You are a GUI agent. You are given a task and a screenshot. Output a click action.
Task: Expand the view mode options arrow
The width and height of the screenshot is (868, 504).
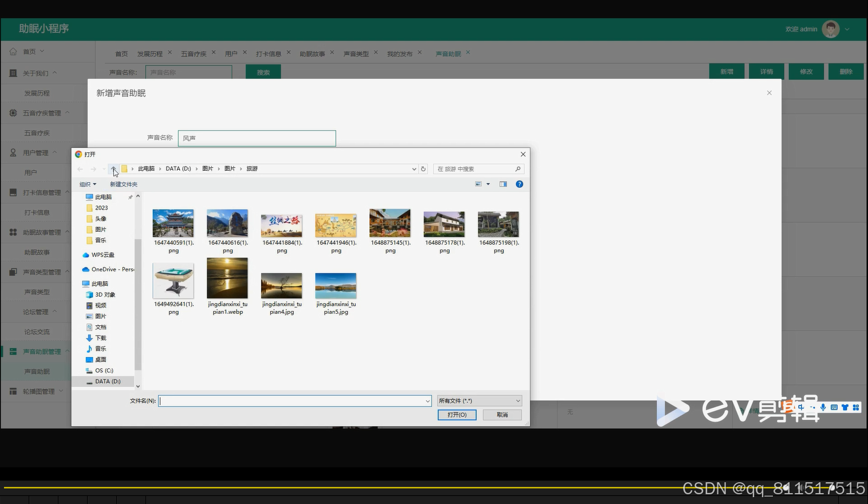[x=488, y=184]
